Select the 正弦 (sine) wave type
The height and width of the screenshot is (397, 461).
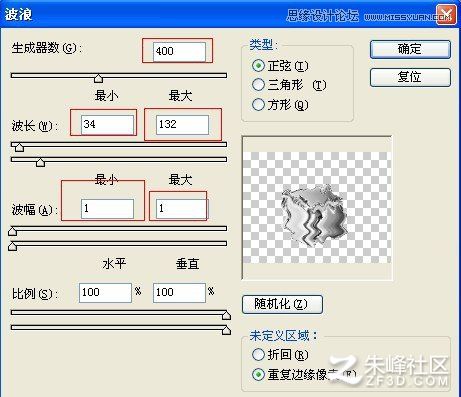coord(258,66)
